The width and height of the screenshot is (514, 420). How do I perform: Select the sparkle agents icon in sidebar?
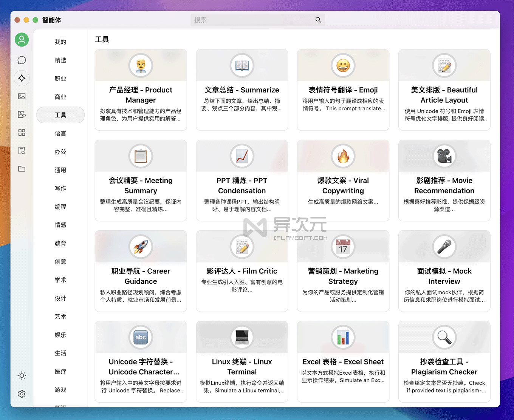(22, 78)
